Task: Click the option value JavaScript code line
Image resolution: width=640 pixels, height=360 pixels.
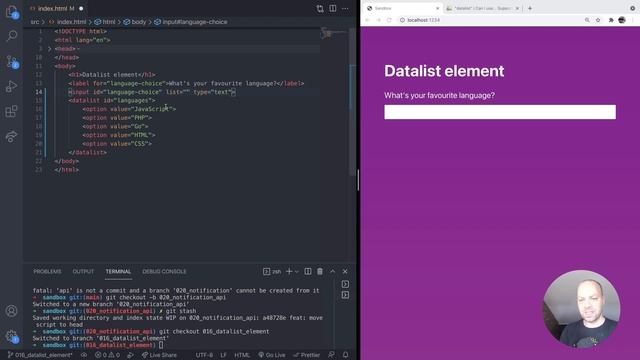Action: coord(129,109)
